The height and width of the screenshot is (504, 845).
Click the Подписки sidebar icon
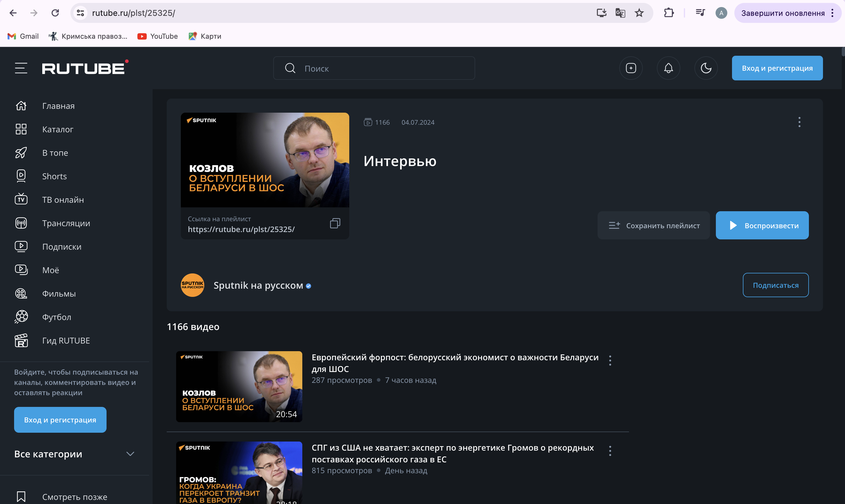[21, 246]
